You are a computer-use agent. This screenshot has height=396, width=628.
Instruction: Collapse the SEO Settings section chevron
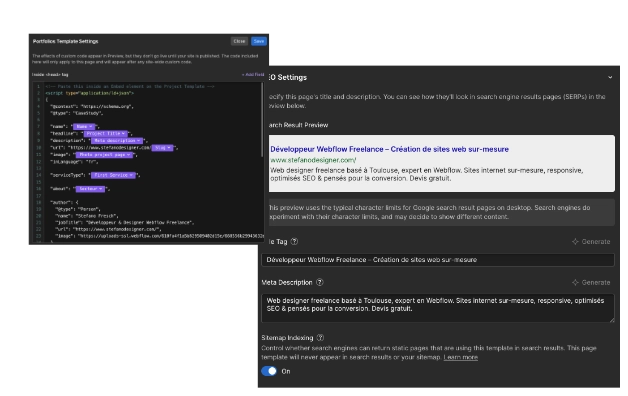point(610,77)
